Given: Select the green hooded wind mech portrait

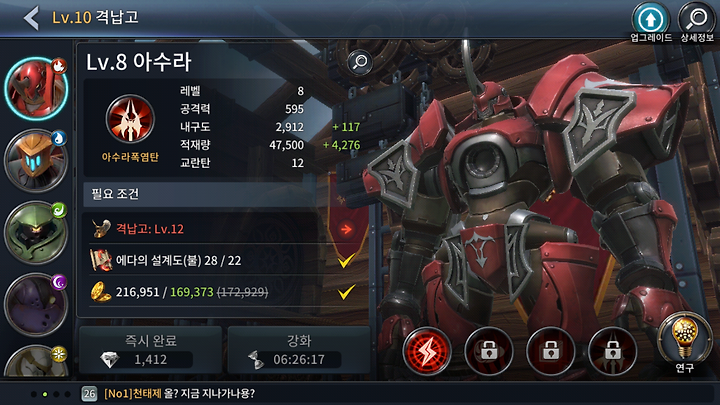Looking at the screenshot, I should (x=36, y=233).
